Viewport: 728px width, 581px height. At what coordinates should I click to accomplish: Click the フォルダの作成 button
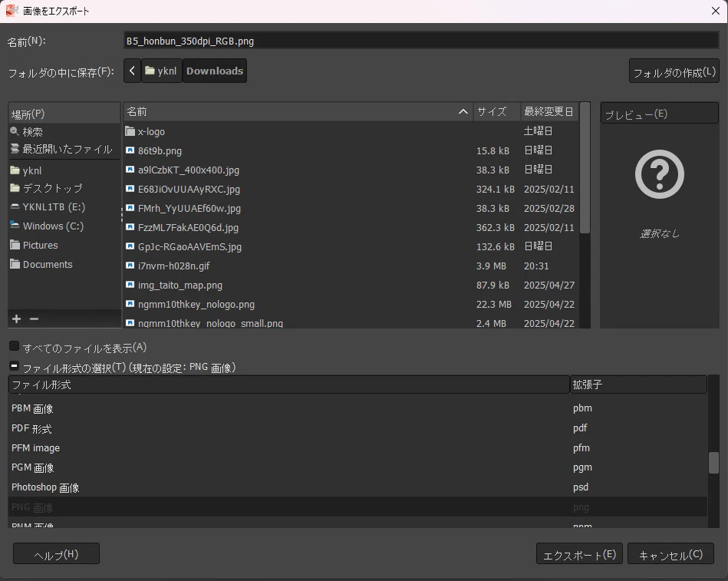pyautogui.click(x=674, y=71)
